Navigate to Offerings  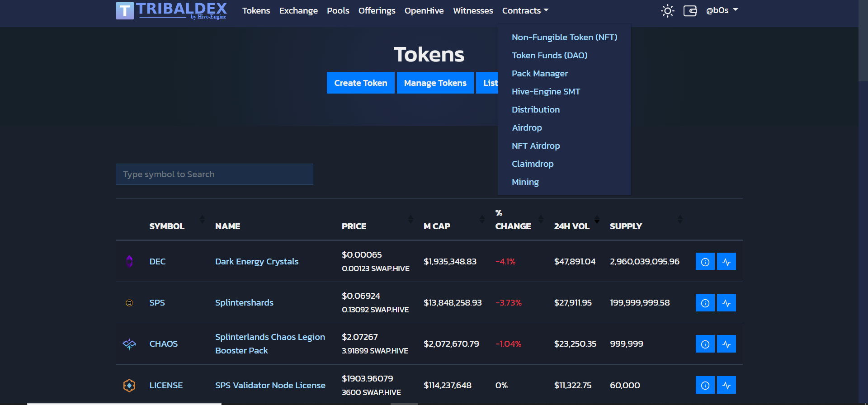click(377, 10)
